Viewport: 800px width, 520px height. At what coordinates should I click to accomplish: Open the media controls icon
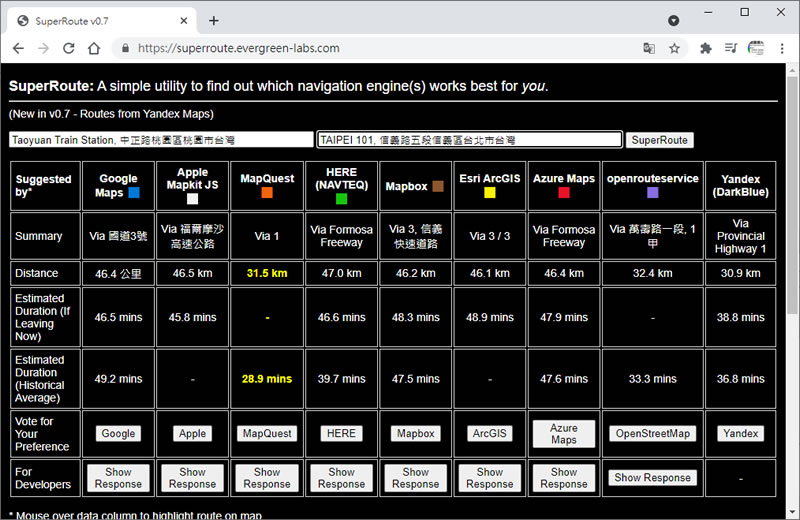pos(731,48)
